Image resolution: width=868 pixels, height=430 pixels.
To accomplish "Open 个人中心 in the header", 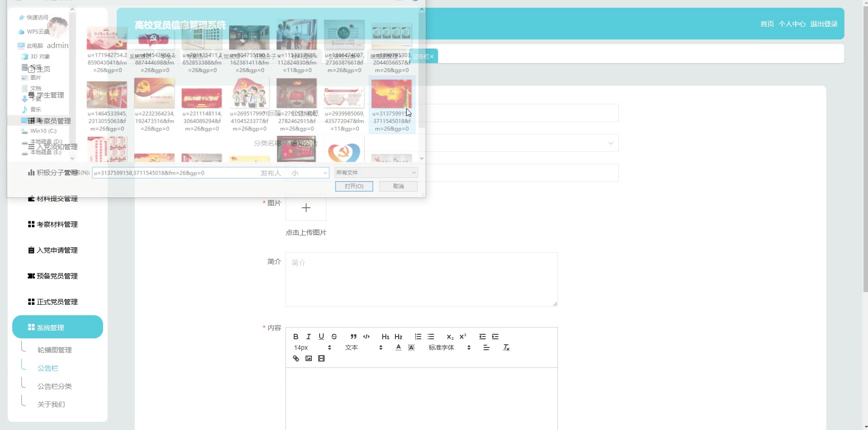I will tap(792, 24).
